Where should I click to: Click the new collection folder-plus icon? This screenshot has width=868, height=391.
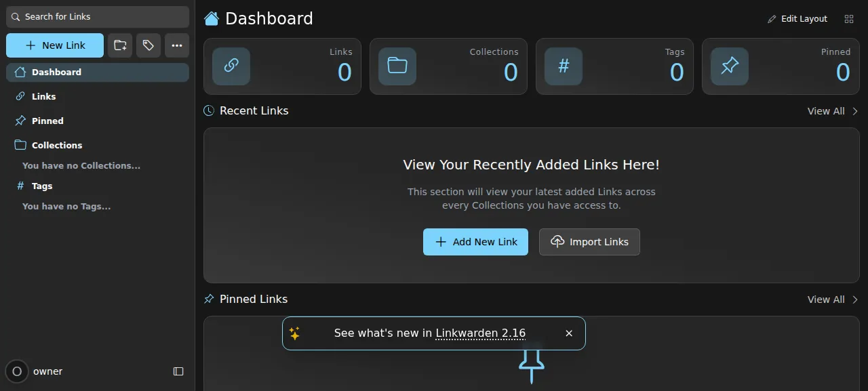[x=120, y=45]
